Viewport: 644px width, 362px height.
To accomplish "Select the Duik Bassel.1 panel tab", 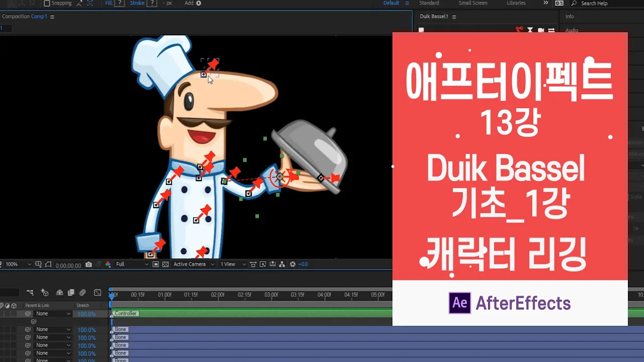I will [x=434, y=17].
